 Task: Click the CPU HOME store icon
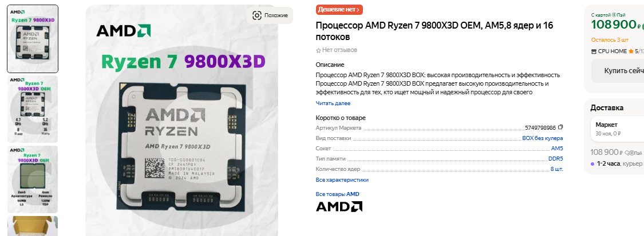pos(593,51)
